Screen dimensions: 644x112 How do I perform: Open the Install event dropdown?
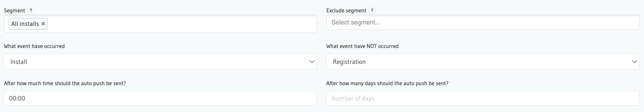(x=160, y=62)
